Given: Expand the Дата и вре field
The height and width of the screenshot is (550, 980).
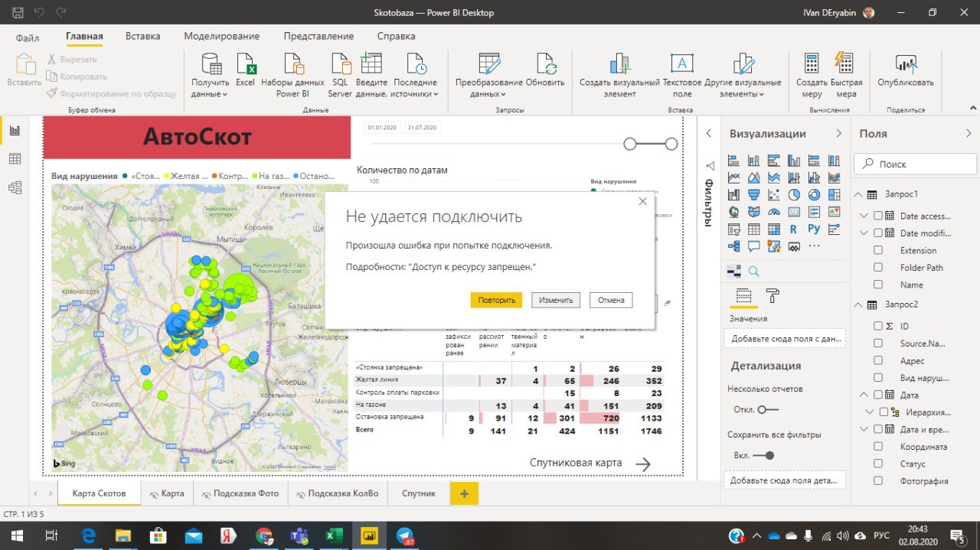Looking at the screenshot, I should (x=865, y=429).
